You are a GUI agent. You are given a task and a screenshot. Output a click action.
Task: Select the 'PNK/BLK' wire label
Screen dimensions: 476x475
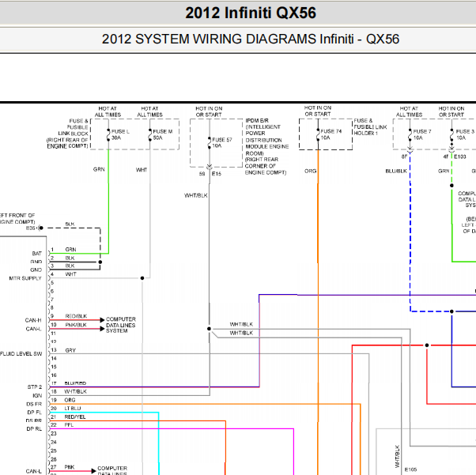[76, 325]
